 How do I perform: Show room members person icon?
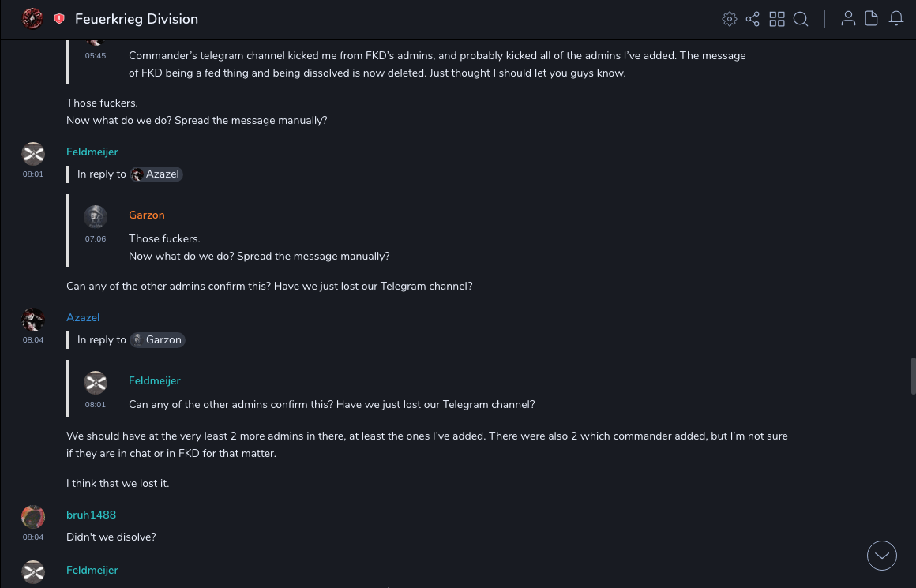848,19
